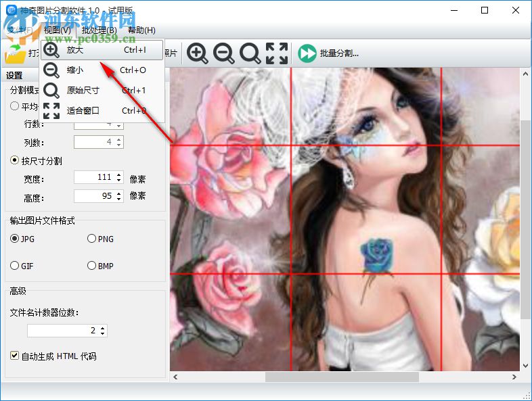The image size is (532, 401).
Task: Select the 平均 split mode radio button
Action: tap(14, 106)
